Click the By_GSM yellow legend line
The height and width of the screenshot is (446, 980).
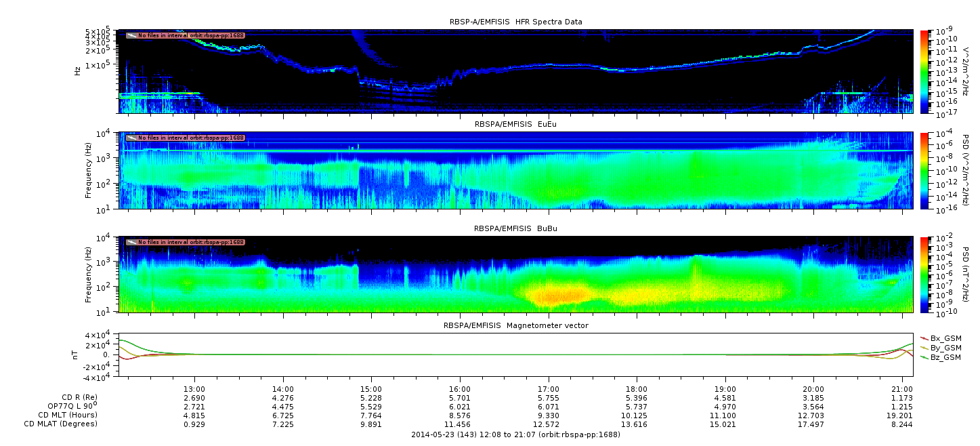pos(924,348)
